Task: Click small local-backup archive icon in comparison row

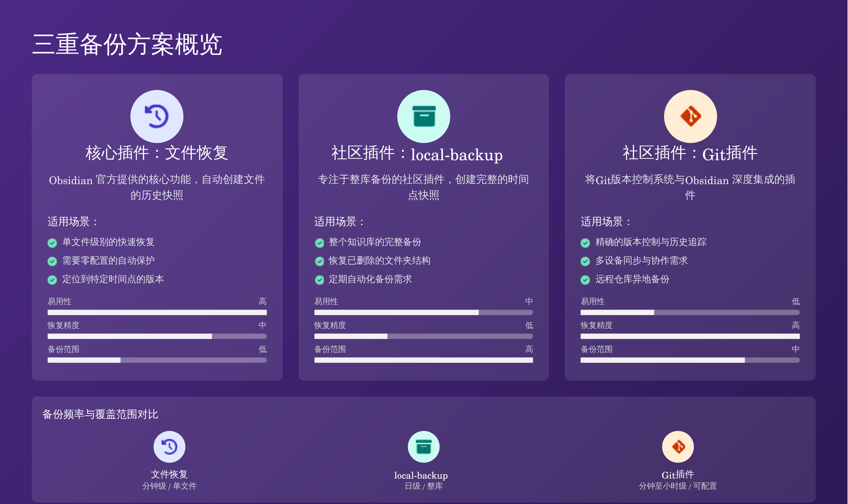Action: [x=423, y=447]
